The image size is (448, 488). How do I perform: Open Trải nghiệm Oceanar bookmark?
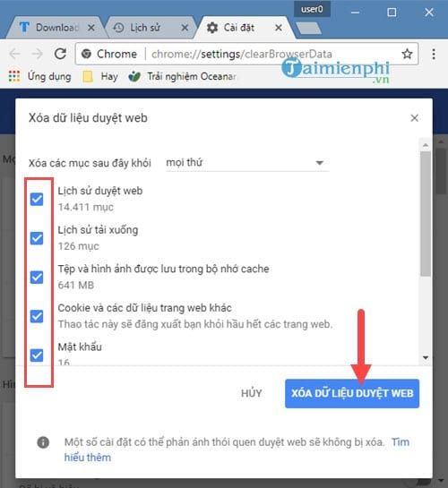[183, 76]
